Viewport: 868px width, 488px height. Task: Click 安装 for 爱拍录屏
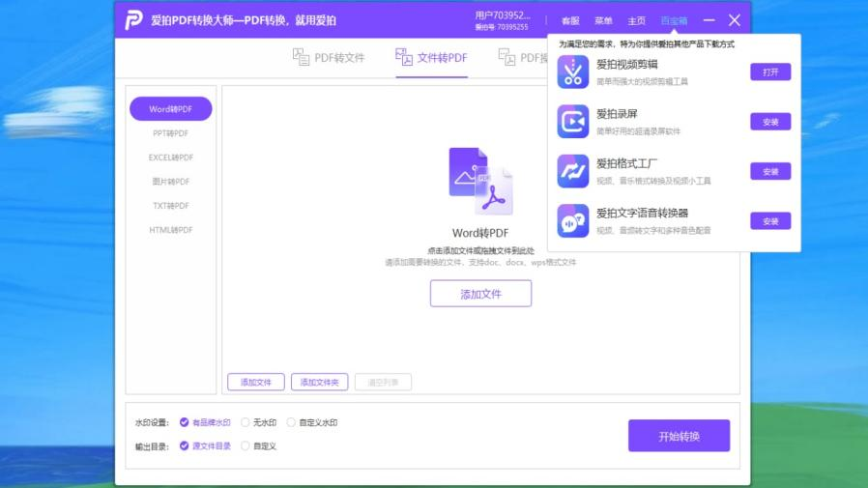pyautogui.click(x=770, y=122)
